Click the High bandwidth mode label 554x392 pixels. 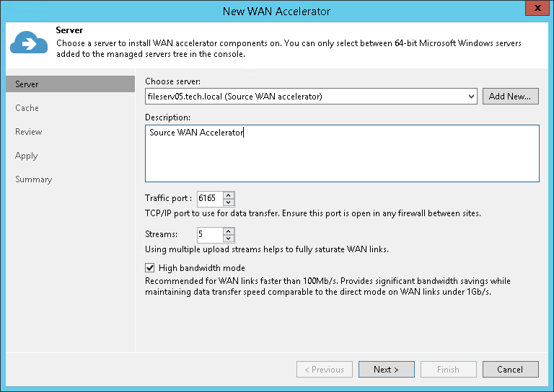coord(202,268)
